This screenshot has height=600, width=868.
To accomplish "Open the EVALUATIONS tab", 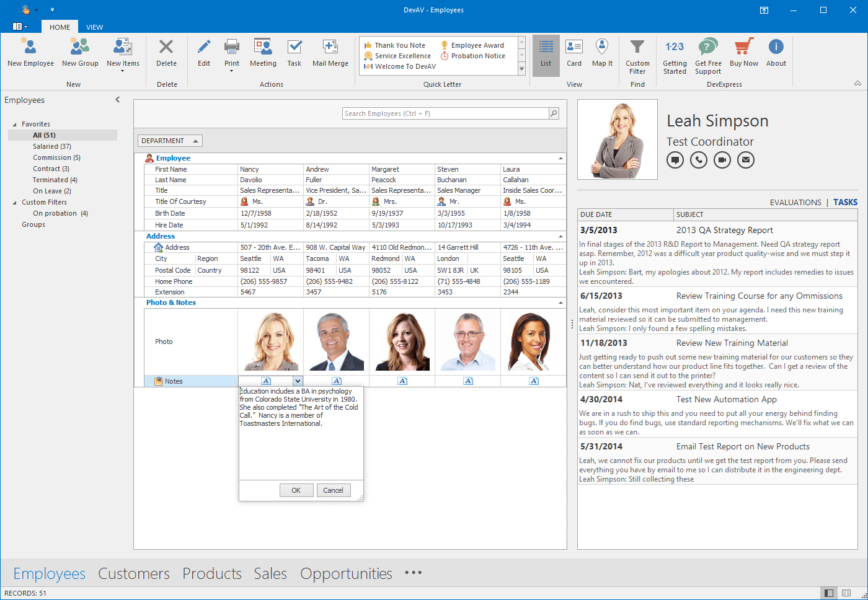I will coord(795,202).
